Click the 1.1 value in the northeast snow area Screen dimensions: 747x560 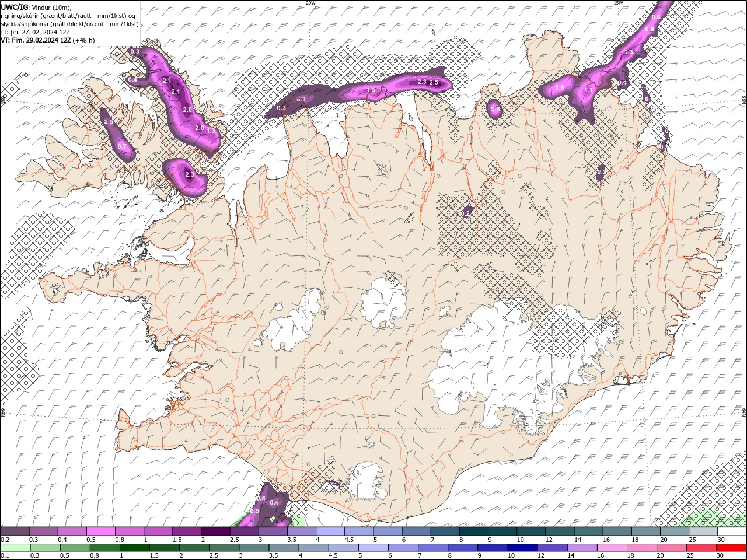(589, 90)
